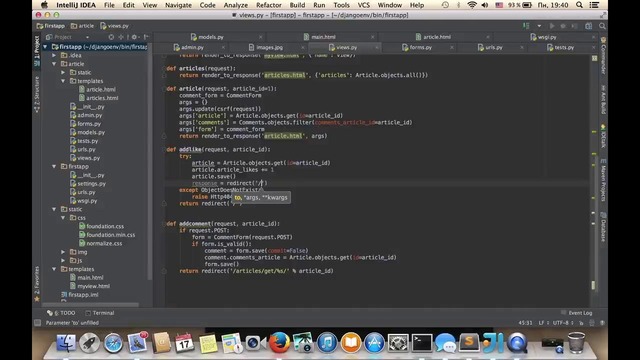Screen dimensions: 640x360
Task: Click the Hide Project panel icon
Action: click(x=146, y=37)
